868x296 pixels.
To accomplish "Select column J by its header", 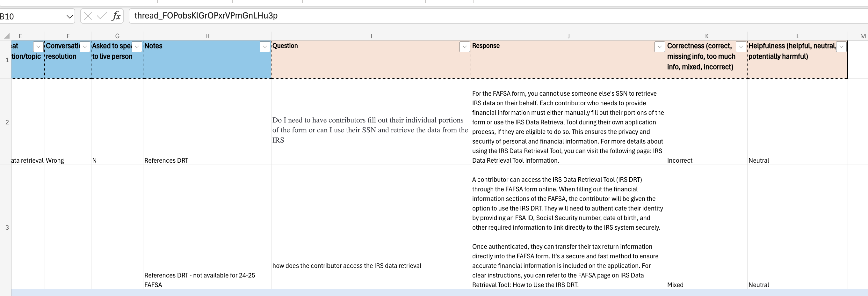I will 568,36.
